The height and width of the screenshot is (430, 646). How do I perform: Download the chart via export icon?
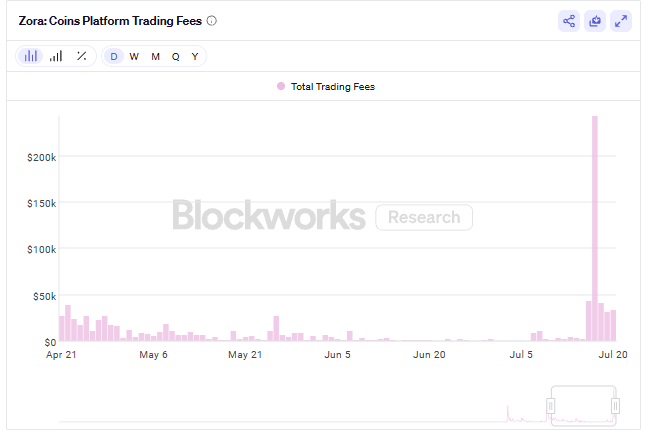point(595,21)
